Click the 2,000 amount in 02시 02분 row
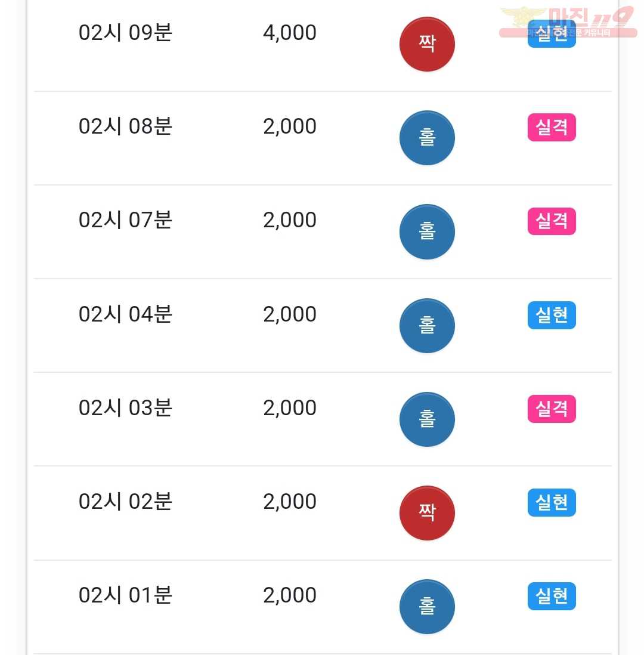This screenshot has height=655, width=644. pyautogui.click(x=289, y=502)
